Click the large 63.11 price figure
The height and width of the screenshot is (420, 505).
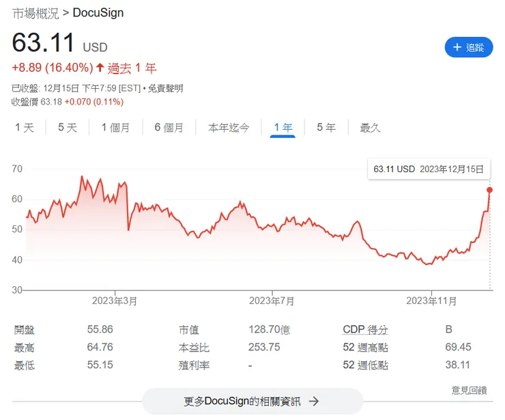point(43,43)
